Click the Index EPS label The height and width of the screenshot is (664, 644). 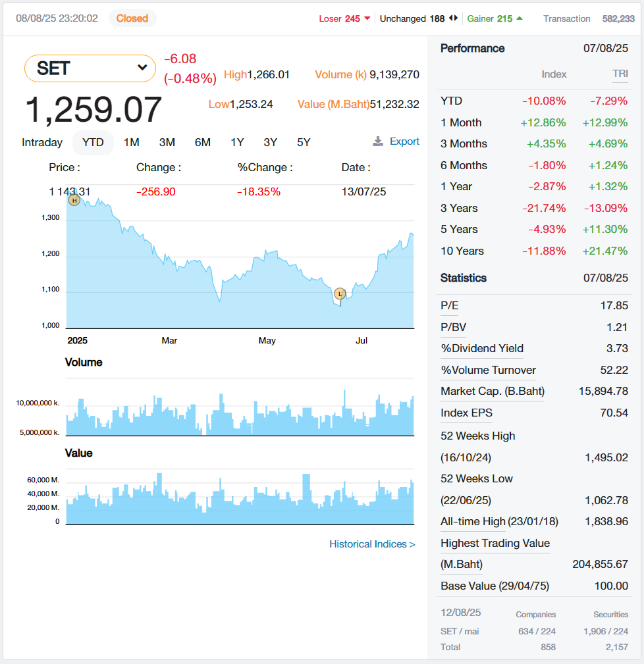[466, 413]
